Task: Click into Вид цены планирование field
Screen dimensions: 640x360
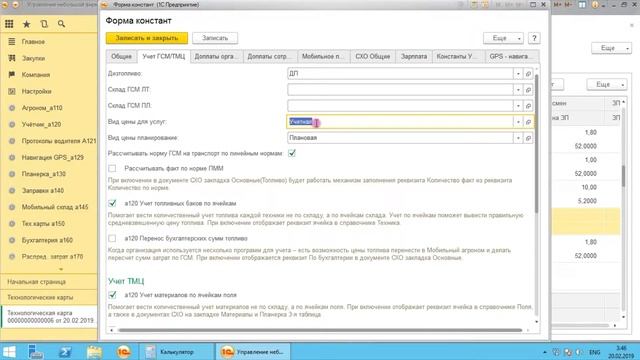Action: (x=400, y=138)
